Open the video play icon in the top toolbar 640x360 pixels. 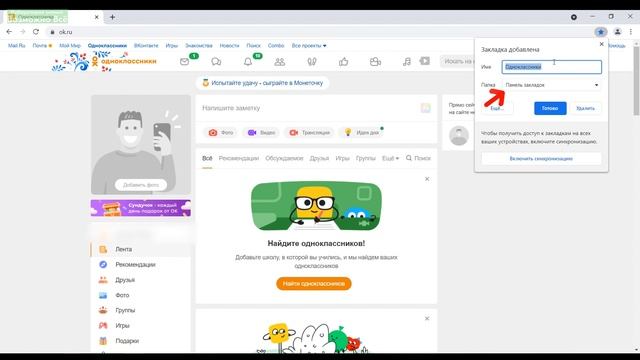pos(424,61)
